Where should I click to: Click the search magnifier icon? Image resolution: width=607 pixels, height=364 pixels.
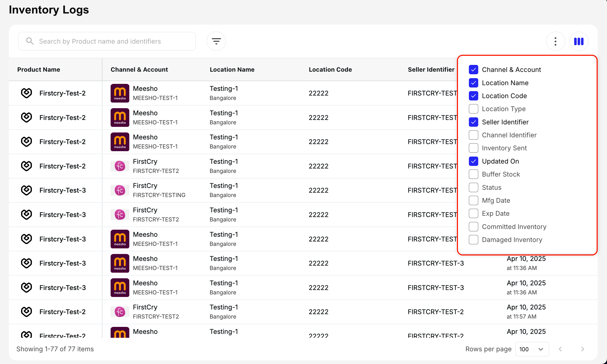30,41
